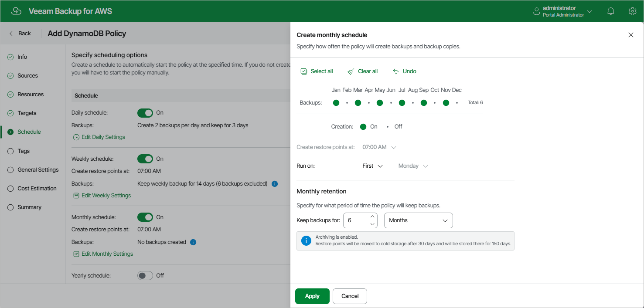Decrease Keep backups for value
The height and width of the screenshot is (308, 644).
372,224
